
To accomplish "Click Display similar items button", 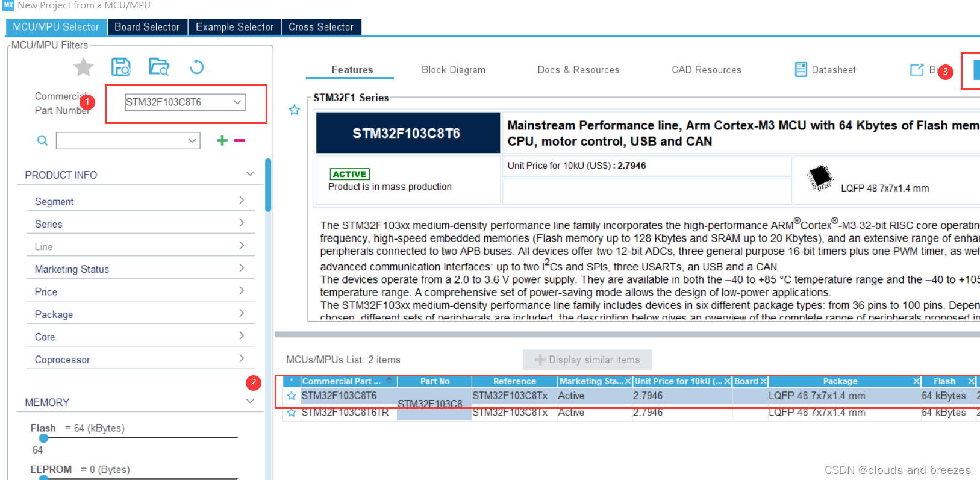I will point(587,360).
